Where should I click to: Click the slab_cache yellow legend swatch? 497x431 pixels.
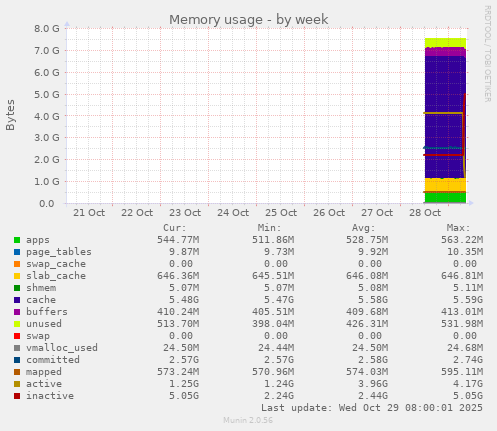point(17,276)
